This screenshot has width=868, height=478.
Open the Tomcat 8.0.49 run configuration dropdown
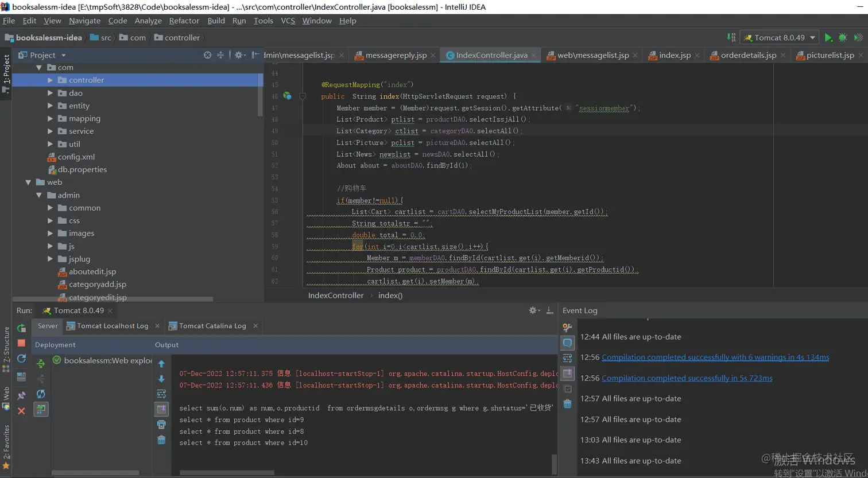pyautogui.click(x=780, y=37)
